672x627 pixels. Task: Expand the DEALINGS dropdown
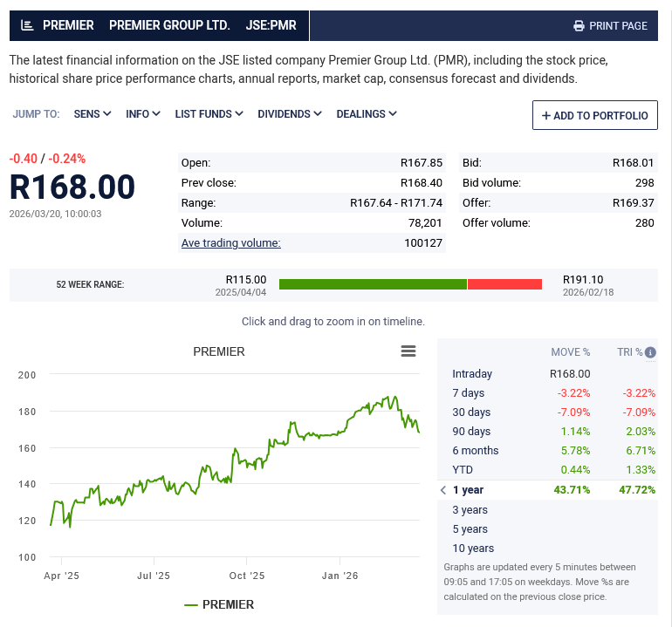pyautogui.click(x=367, y=114)
